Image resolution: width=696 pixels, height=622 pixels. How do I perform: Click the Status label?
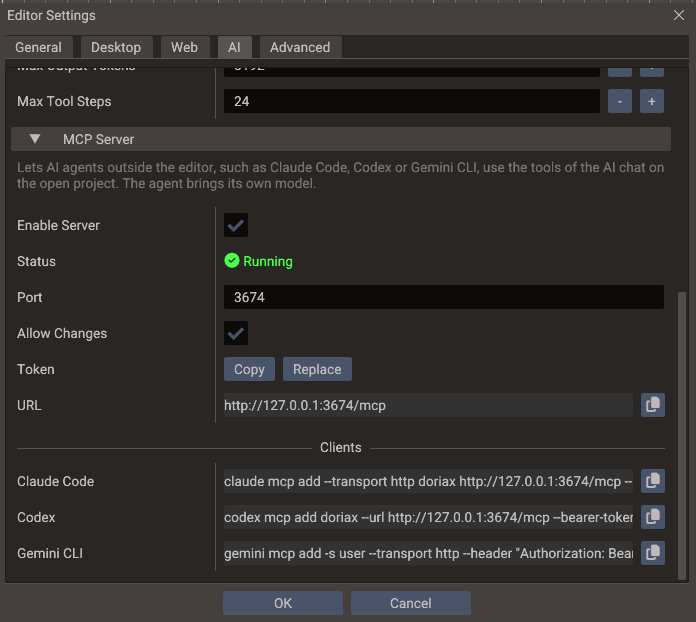point(36,261)
